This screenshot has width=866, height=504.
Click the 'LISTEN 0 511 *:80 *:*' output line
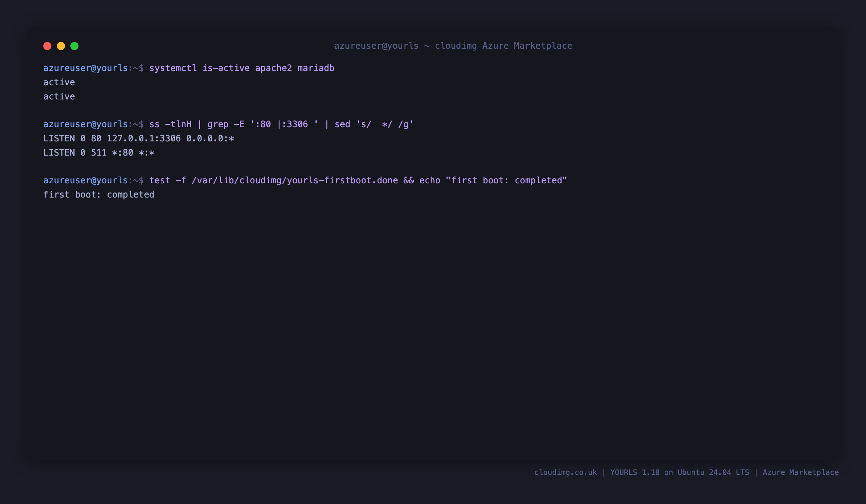(99, 153)
